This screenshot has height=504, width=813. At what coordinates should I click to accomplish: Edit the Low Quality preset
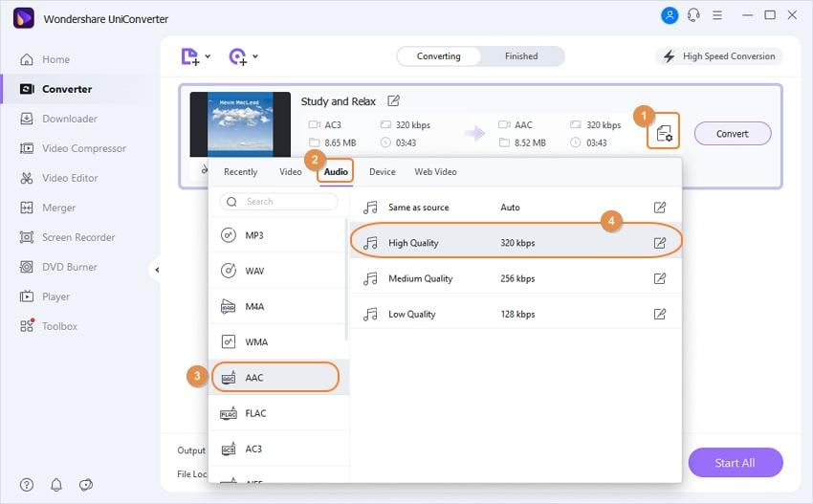click(x=660, y=315)
